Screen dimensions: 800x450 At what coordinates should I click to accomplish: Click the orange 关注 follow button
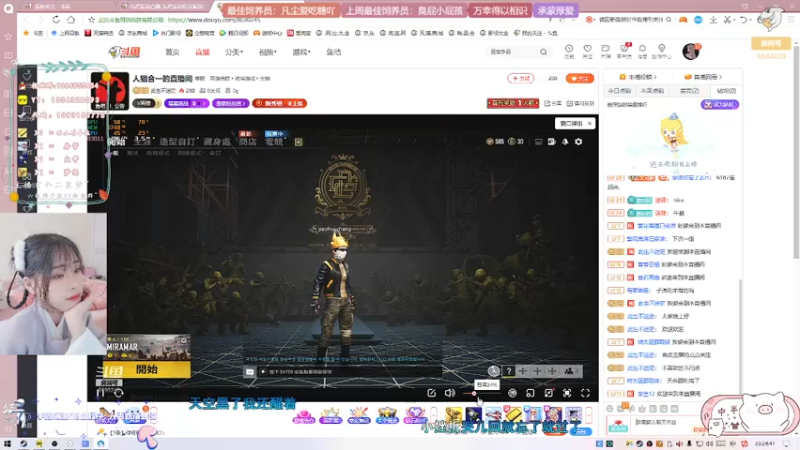tap(580, 79)
